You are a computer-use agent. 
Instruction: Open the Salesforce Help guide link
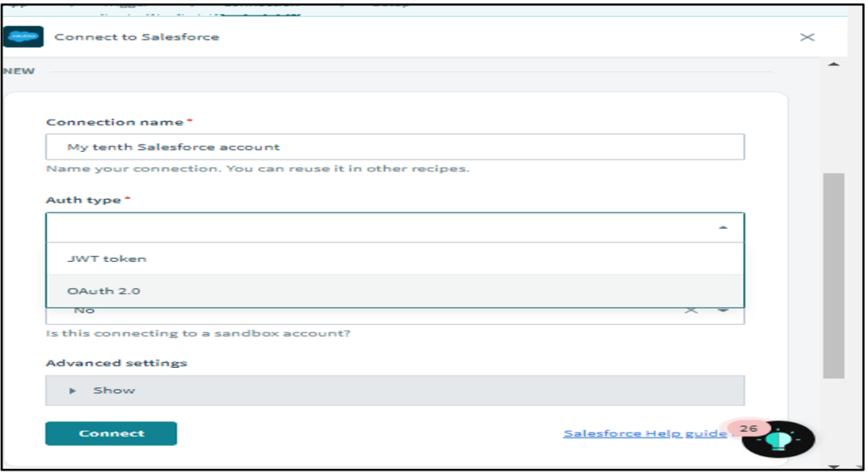click(x=644, y=433)
